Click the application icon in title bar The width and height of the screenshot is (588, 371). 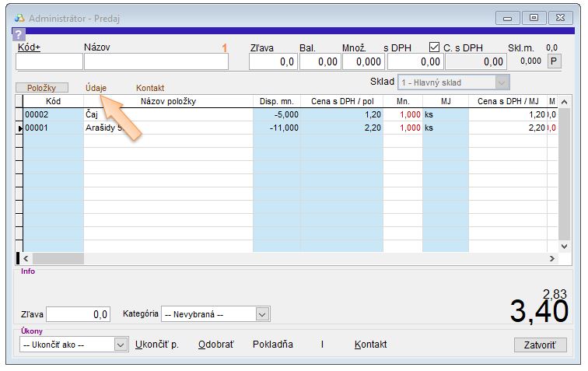(x=20, y=18)
